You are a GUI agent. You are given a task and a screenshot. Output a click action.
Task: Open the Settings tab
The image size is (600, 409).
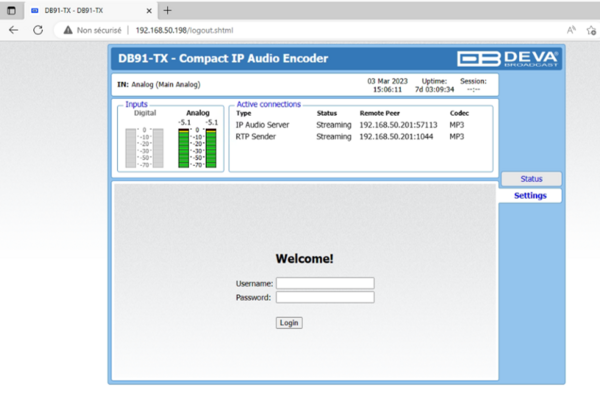tap(530, 196)
